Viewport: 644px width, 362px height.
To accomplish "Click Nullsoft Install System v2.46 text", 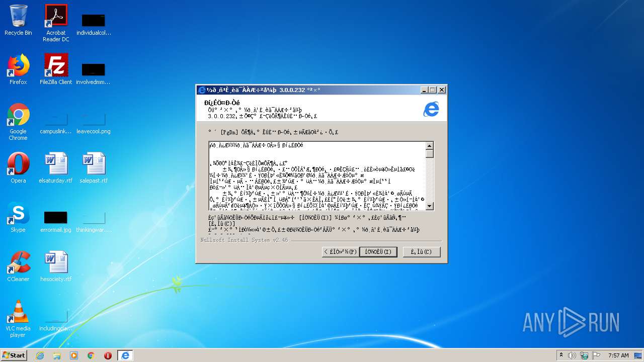I will 245,240.
